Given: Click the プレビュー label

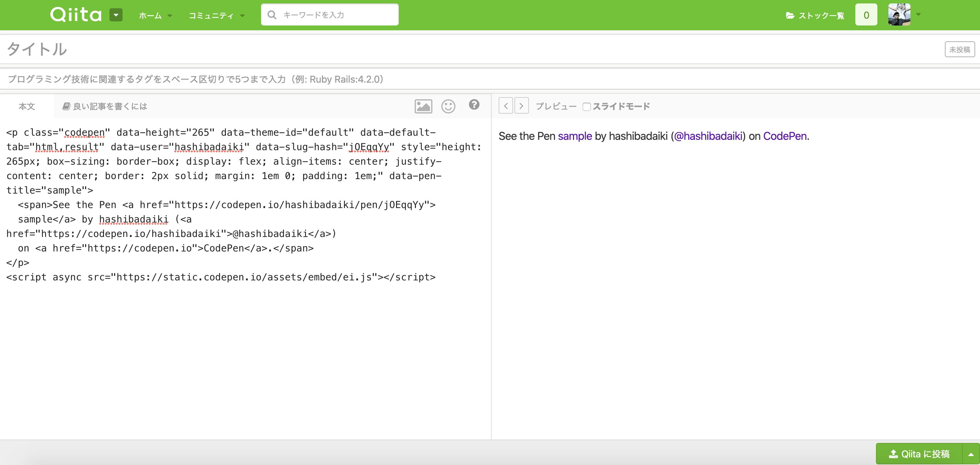Looking at the screenshot, I should pos(556,106).
